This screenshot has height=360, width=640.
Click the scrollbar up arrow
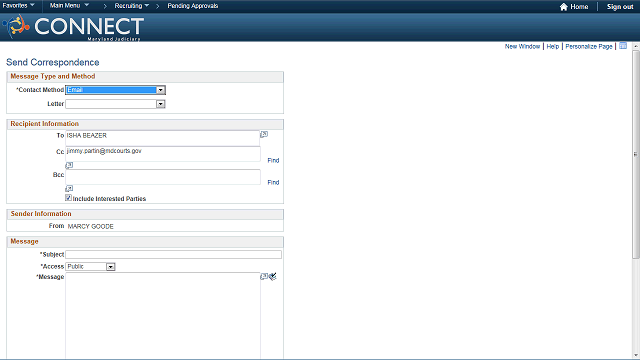coord(636,46)
